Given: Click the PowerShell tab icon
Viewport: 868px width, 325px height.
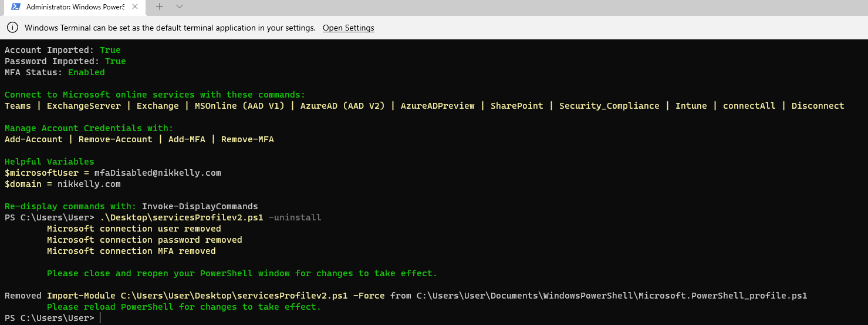Looking at the screenshot, I should tap(16, 6).
